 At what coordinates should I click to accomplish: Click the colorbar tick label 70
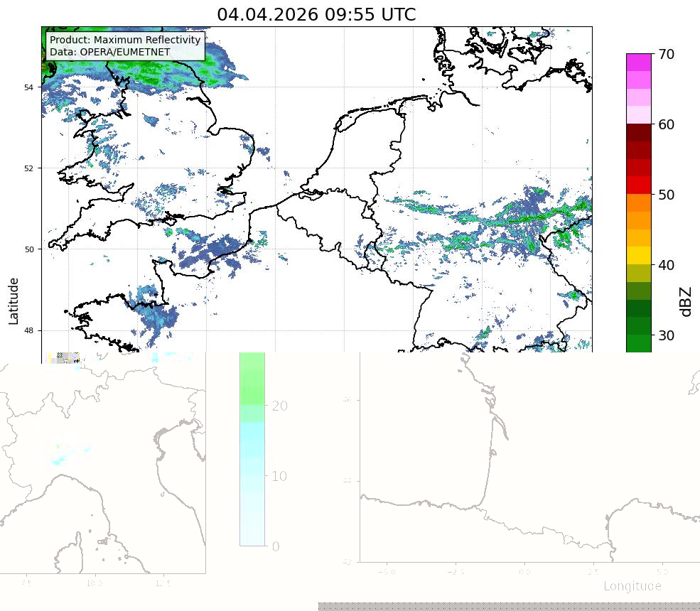666,55
